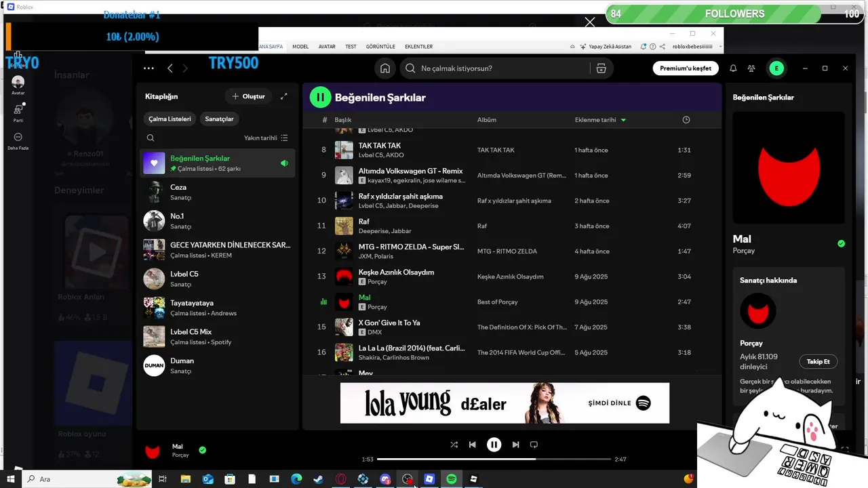The width and height of the screenshot is (868, 488).
Task: Open 'Yakın tarihli' sort dropdown
Action: click(266, 138)
